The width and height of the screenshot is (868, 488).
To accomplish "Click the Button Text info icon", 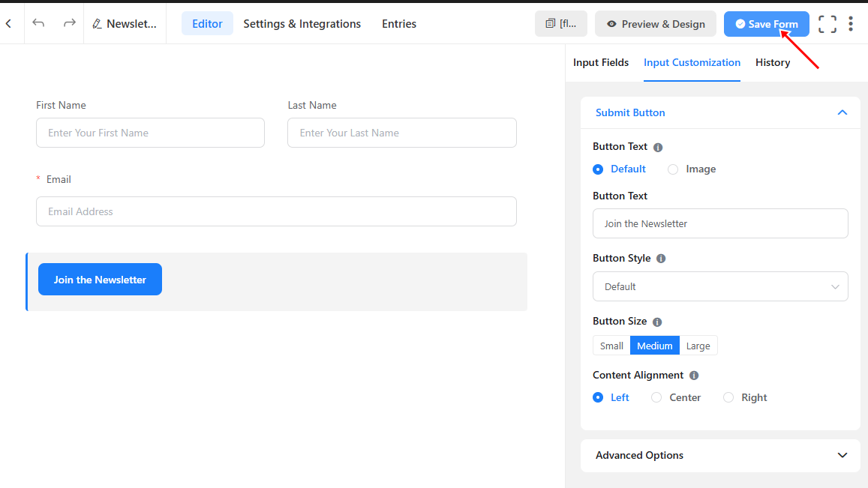I will coord(658,147).
